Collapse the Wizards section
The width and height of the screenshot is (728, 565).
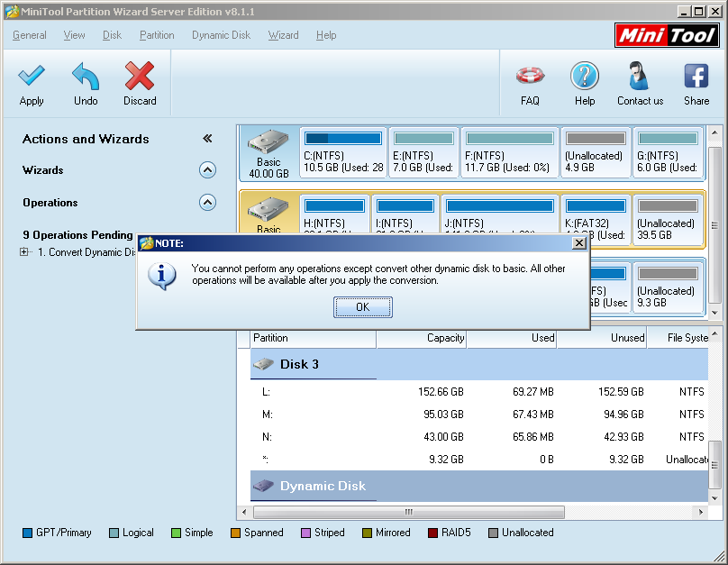[x=207, y=170]
